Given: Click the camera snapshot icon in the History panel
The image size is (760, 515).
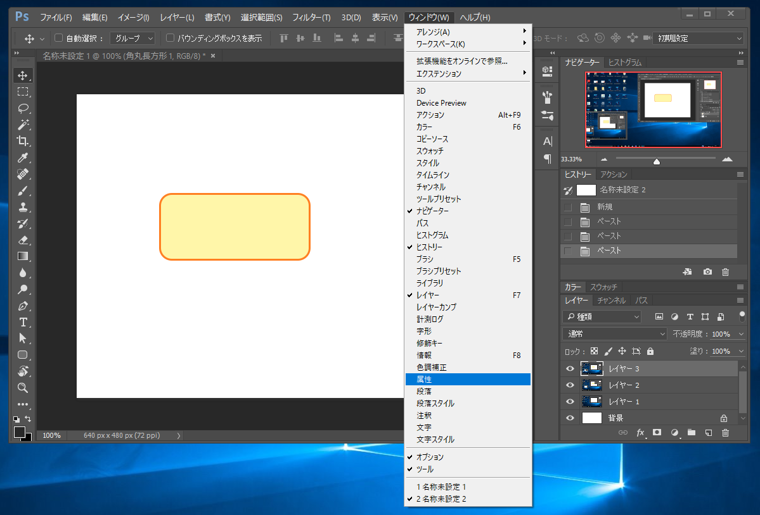Looking at the screenshot, I should coord(707,271).
